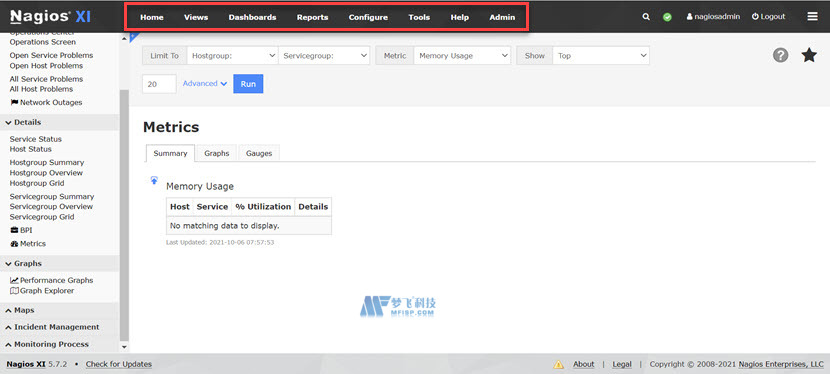
Task: Click the blue pin icon beside Memory Usage
Action: 154,180
